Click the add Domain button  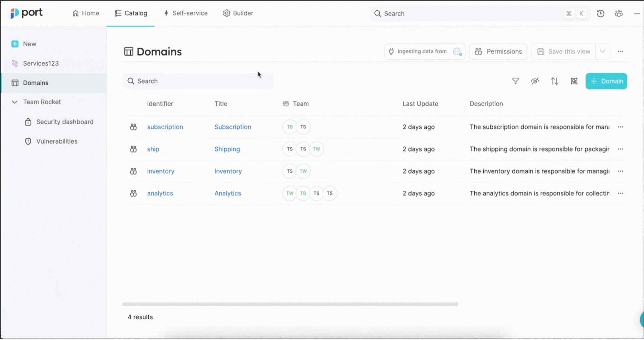[x=606, y=81]
